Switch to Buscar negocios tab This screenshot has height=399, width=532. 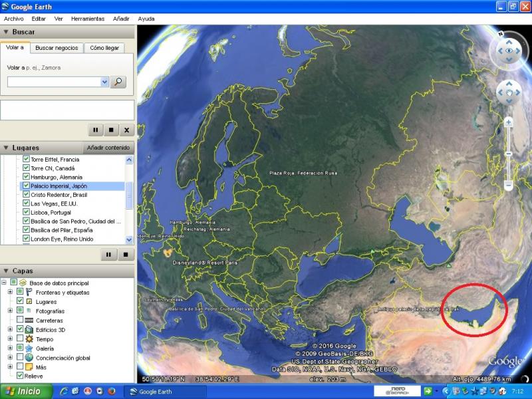[x=57, y=48]
